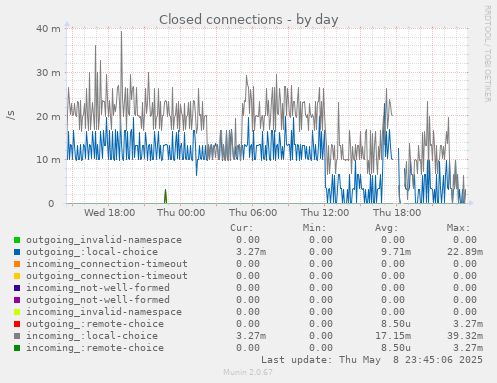Click the orange incoming_connection-timeout legend swatch
This screenshot has height=383, width=497.
[17, 264]
